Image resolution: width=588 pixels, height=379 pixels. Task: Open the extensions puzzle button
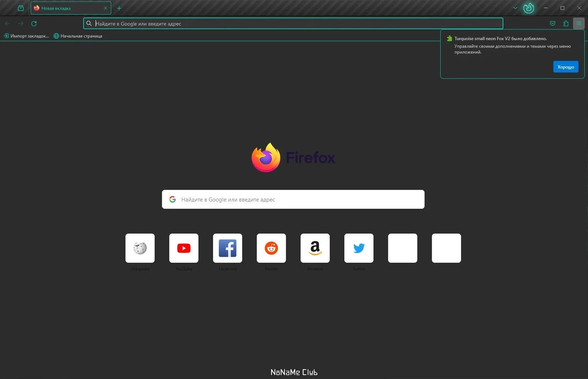[566, 24]
